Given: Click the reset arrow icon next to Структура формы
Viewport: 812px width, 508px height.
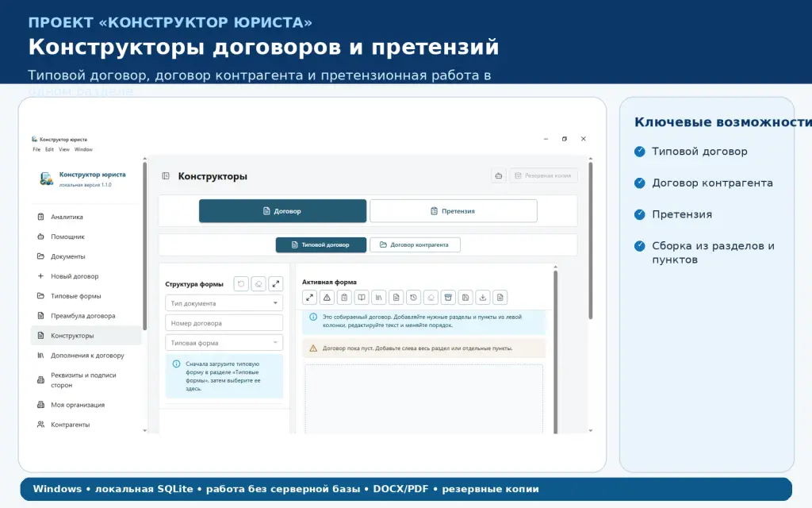Looking at the screenshot, I should (241, 284).
